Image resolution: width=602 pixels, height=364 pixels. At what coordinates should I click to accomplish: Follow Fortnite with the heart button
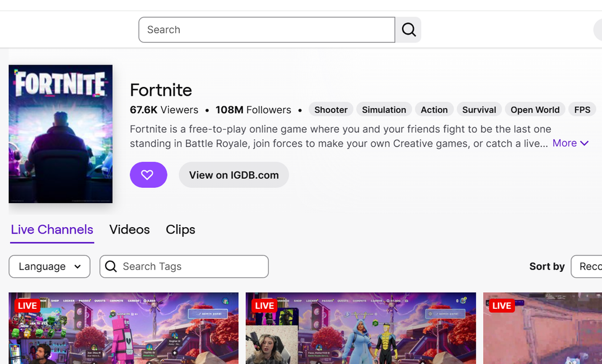point(148,175)
